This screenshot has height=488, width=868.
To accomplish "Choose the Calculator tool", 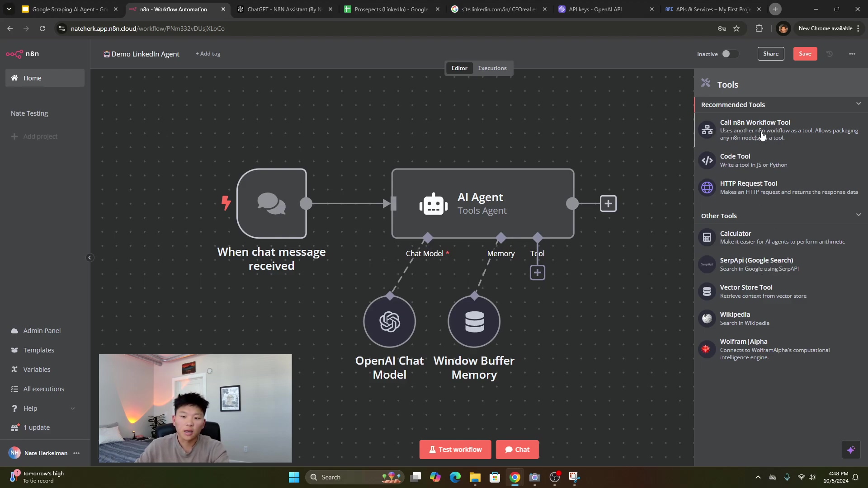I will pyautogui.click(x=781, y=237).
